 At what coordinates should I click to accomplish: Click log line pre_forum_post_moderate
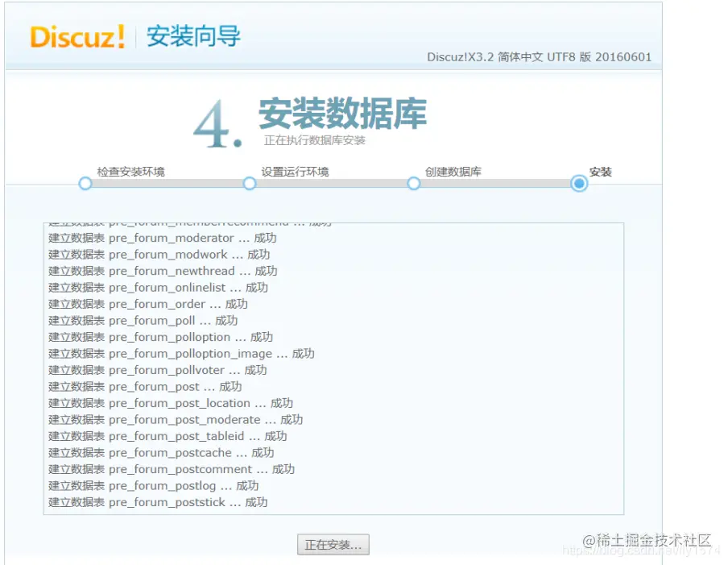(x=176, y=420)
